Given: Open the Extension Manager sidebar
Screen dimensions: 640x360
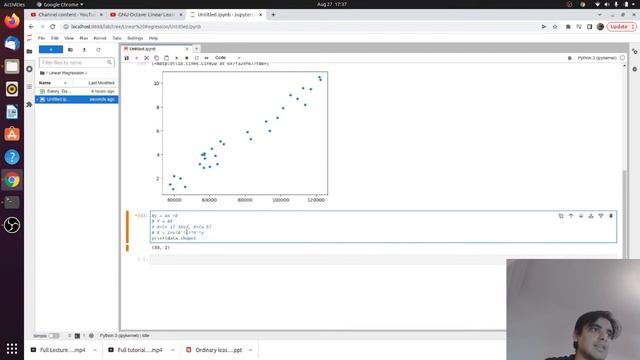Looking at the screenshot, I should click(29, 104).
